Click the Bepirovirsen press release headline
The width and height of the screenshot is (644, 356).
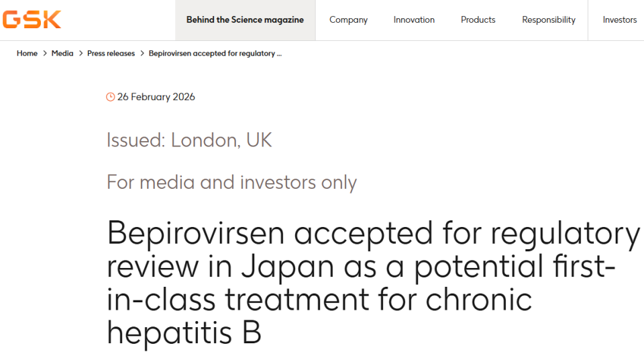point(373,283)
